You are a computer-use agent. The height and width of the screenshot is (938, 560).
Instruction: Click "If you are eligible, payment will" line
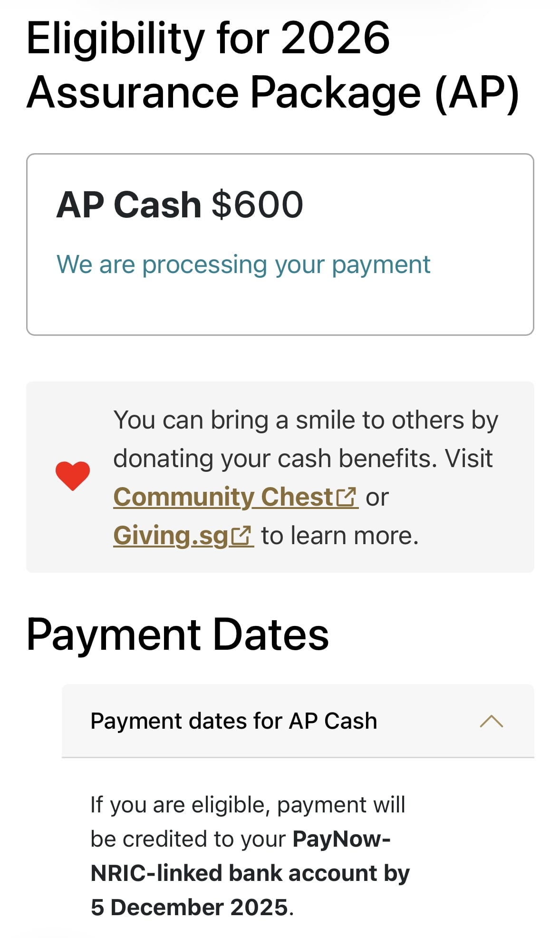pos(248,805)
